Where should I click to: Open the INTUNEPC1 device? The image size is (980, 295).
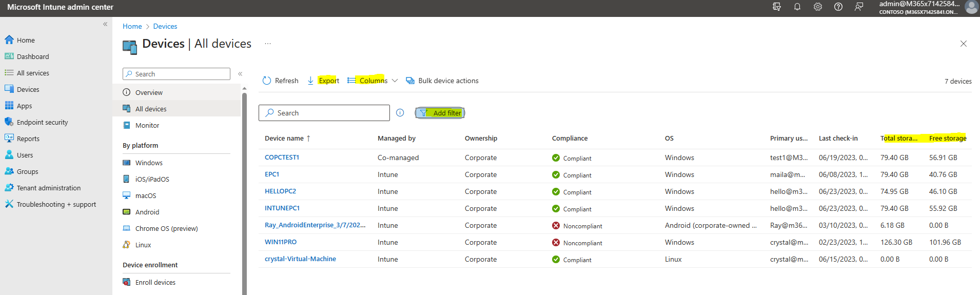coord(282,208)
